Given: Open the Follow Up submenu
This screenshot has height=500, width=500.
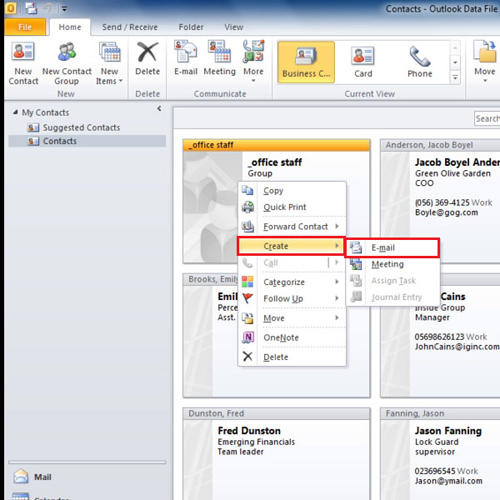Looking at the screenshot, I should pyautogui.click(x=292, y=298).
